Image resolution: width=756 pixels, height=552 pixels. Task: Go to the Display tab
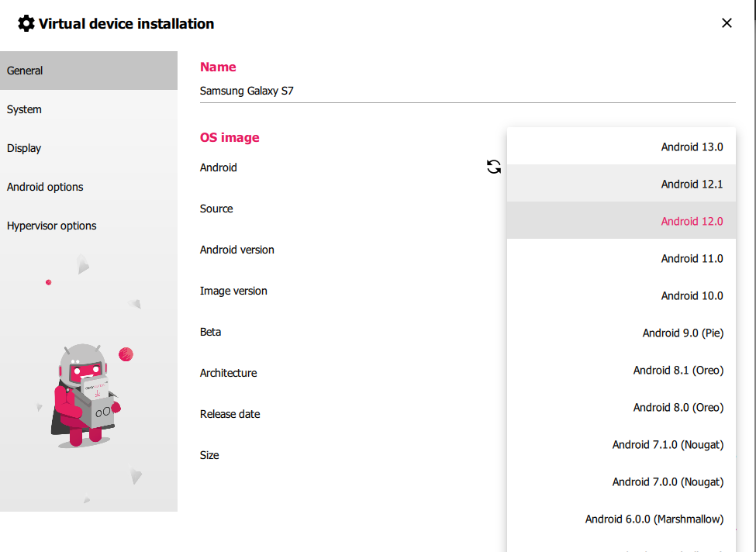[88, 148]
